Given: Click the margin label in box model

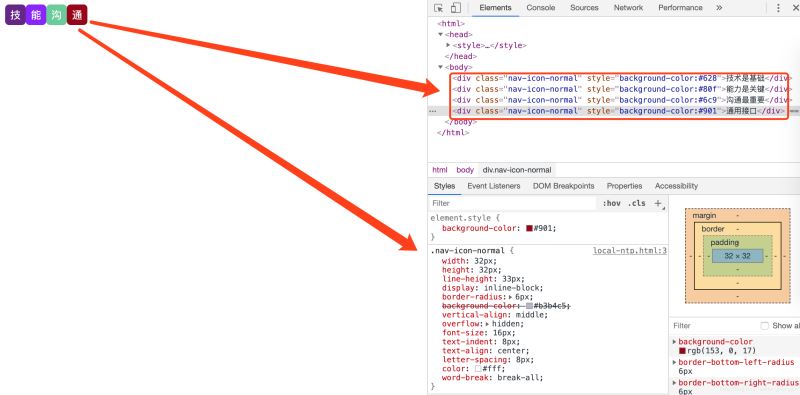Looking at the screenshot, I should pos(704,215).
